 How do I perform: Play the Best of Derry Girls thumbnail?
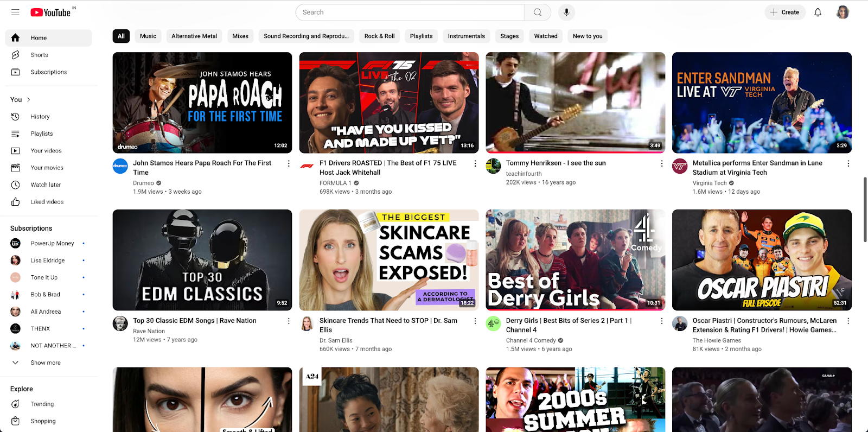tap(576, 260)
